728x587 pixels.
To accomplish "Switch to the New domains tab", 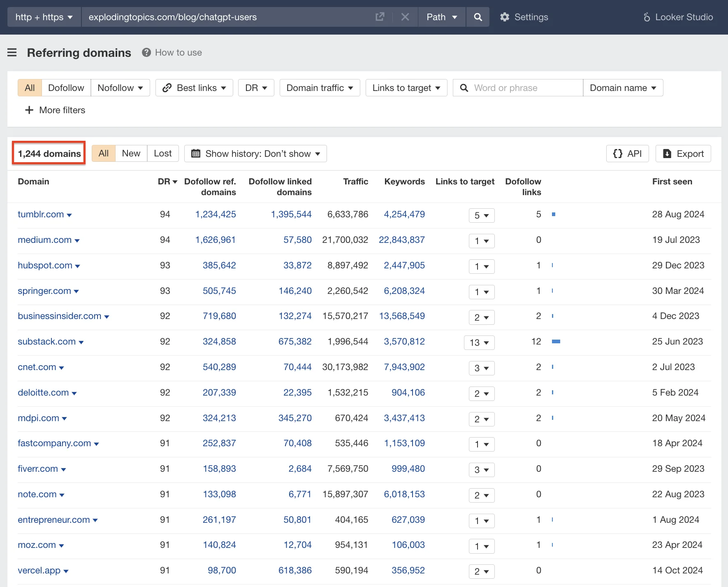I will point(131,153).
